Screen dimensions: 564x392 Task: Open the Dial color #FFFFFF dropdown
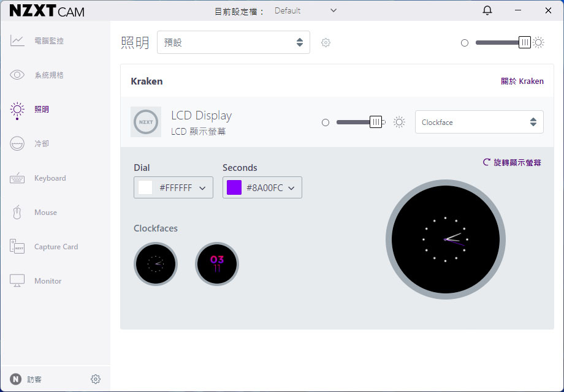pos(173,187)
